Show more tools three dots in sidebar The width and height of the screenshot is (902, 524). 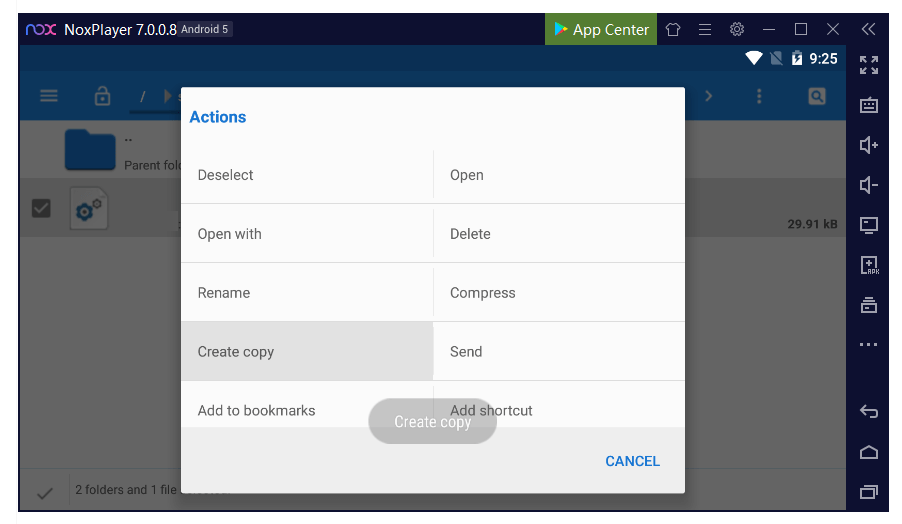coord(869,345)
